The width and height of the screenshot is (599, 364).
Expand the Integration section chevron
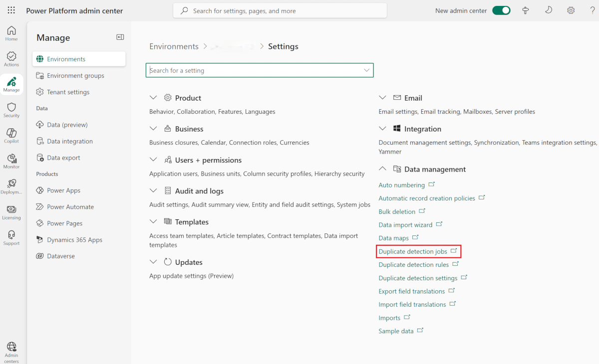pos(382,129)
